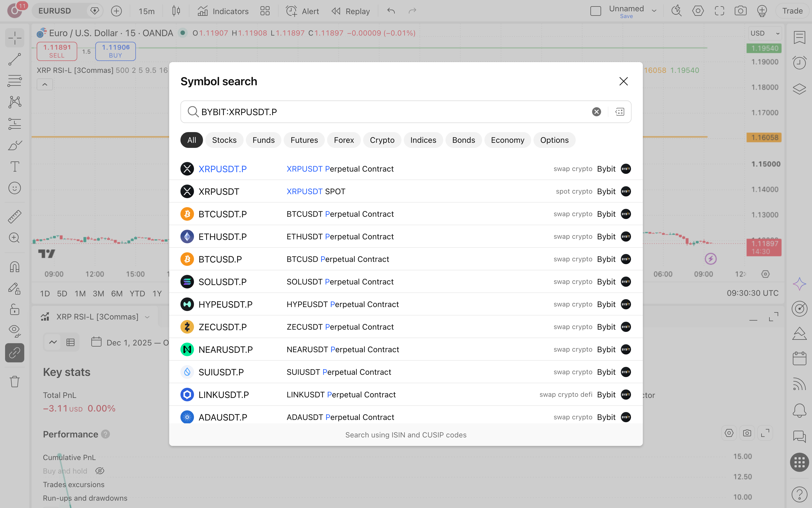Open the emoji and stickers tool

[14, 188]
